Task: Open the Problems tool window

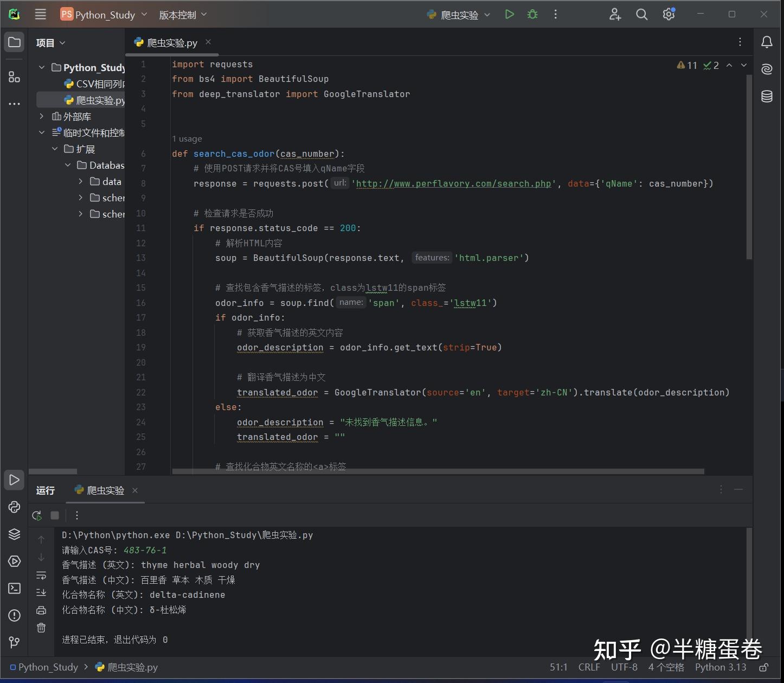Action: pos(14,615)
